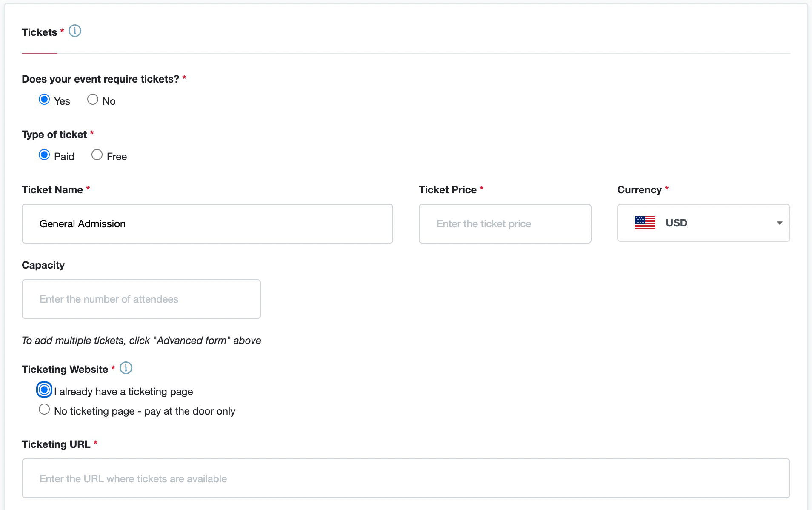Screen dimensions: 812x510
Task: Click the Tickets section heading
Action: click(40, 32)
